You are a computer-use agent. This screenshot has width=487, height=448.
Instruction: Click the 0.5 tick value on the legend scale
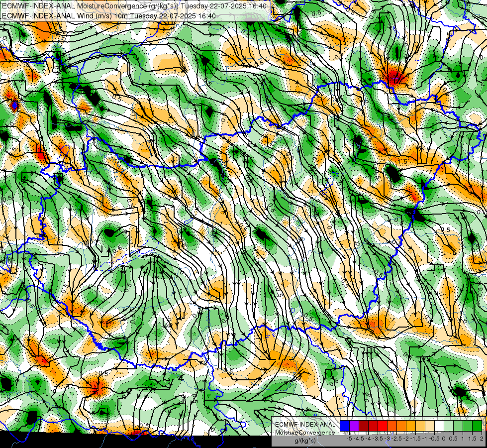coord(453,439)
